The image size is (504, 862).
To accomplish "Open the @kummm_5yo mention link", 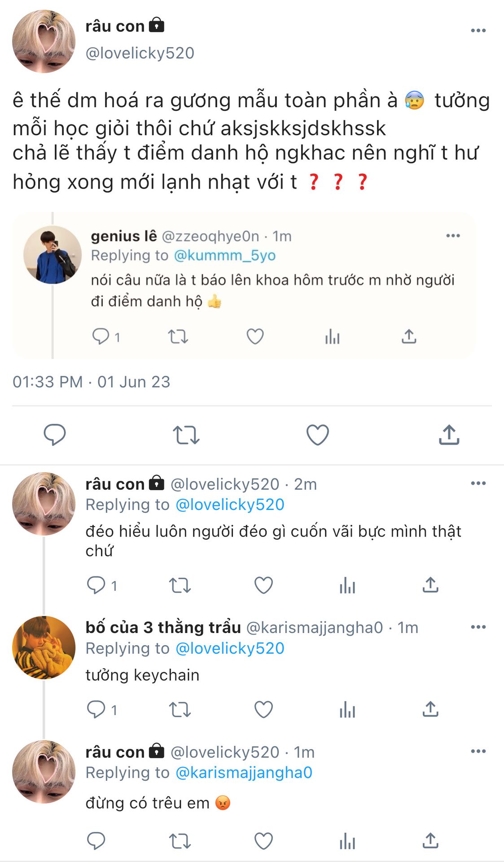I will pyautogui.click(x=224, y=255).
